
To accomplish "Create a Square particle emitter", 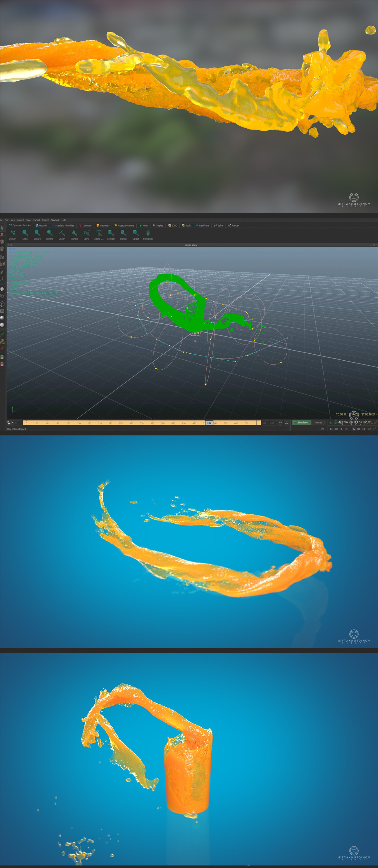I will pyautogui.click(x=37, y=235).
